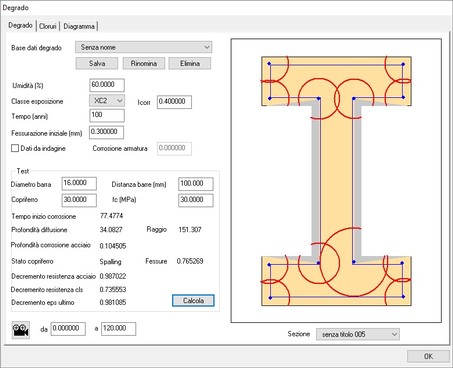Click the Rinomina button
Screen dimensions: 453x368
[144, 63]
